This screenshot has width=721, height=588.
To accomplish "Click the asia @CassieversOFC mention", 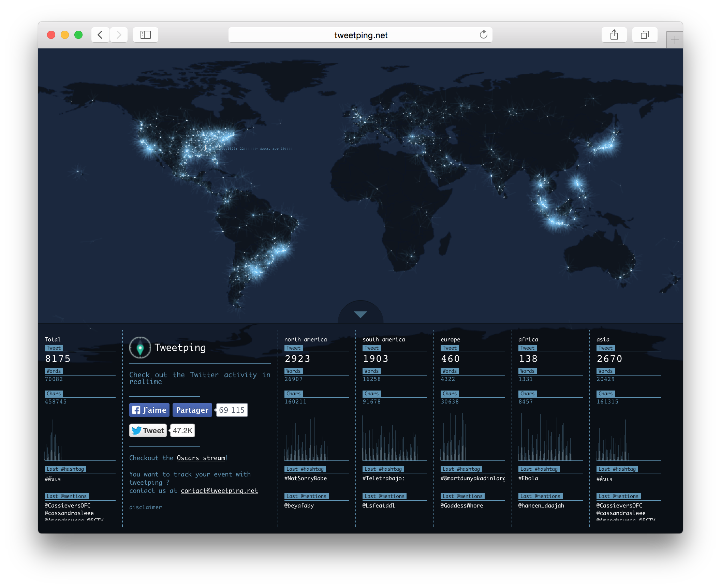I will tap(619, 505).
